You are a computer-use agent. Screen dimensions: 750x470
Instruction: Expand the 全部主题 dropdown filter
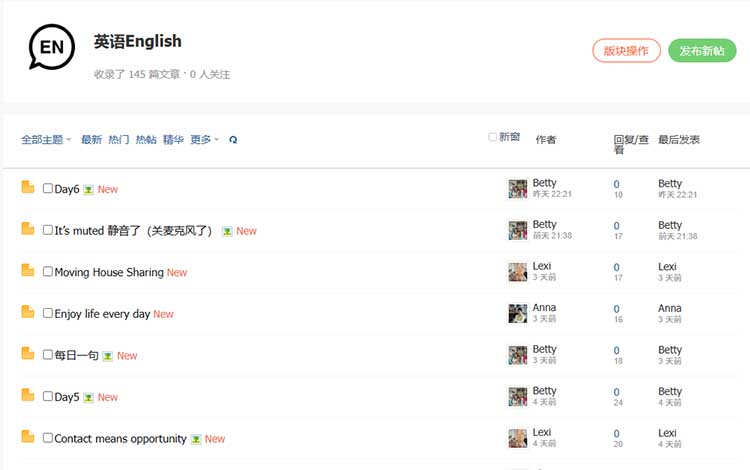[46, 140]
